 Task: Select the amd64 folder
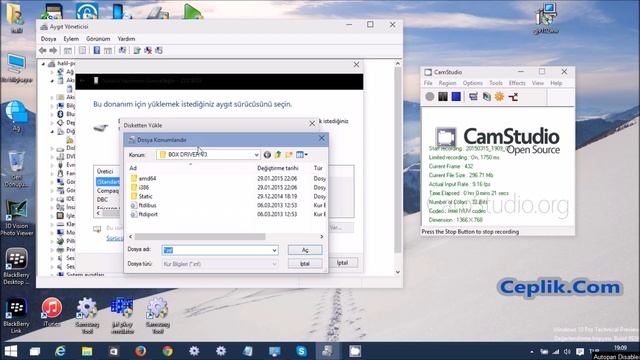pyautogui.click(x=144, y=178)
